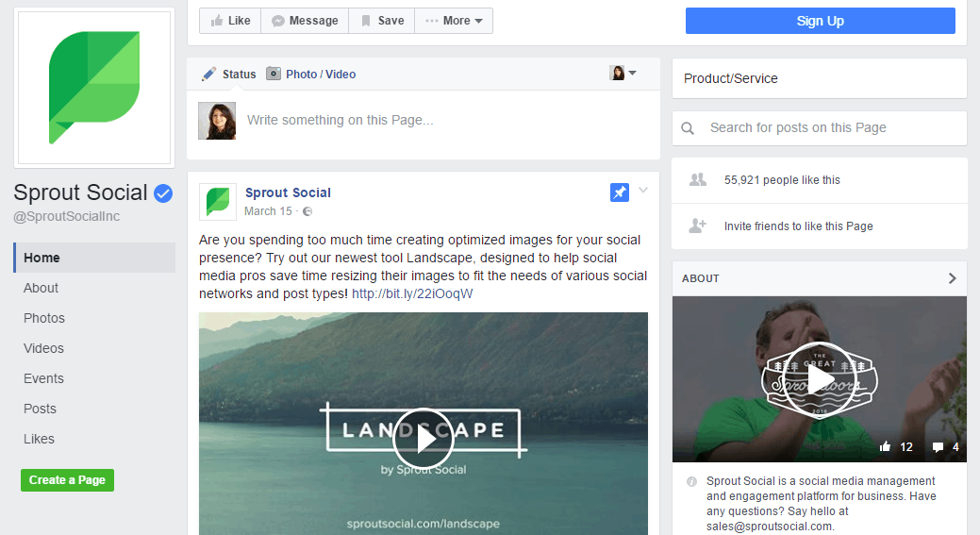
Task: Open Sprout Social's large profile picture
Action: (x=93, y=88)
